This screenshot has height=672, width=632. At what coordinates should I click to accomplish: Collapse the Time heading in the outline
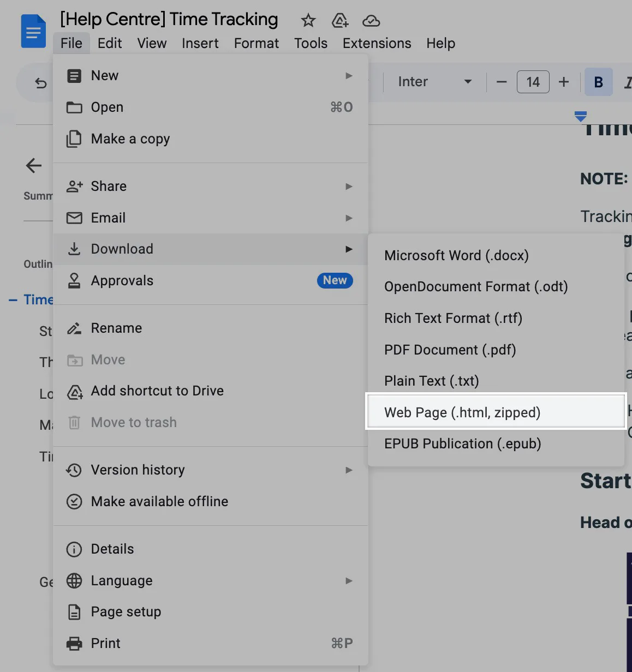(x=13, y=299)
